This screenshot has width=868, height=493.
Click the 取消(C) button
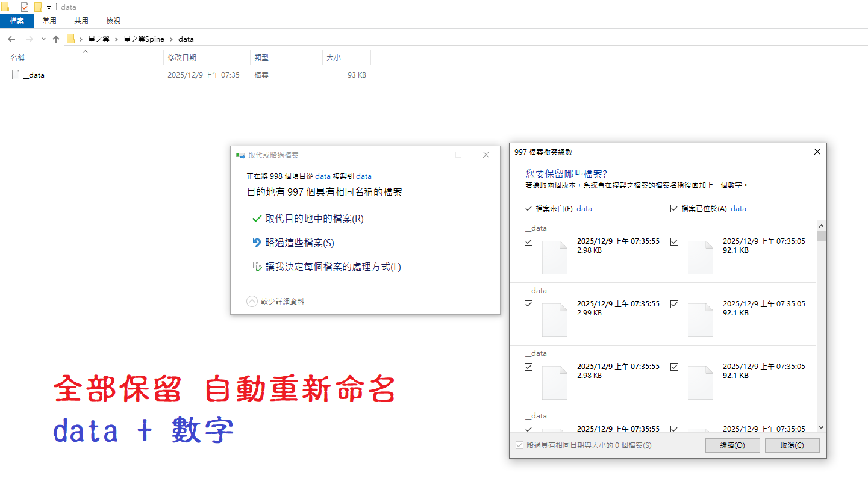[792, 445]
